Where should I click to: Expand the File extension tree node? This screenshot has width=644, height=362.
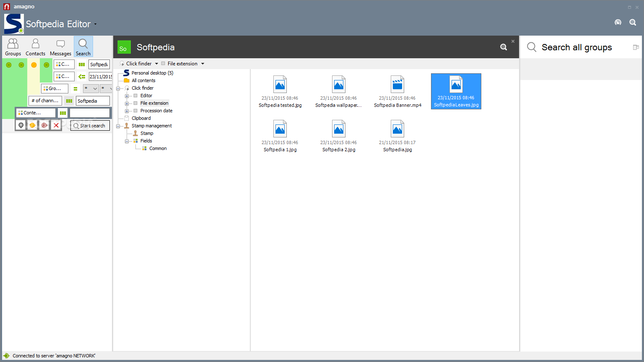click(x=127, y=103)
